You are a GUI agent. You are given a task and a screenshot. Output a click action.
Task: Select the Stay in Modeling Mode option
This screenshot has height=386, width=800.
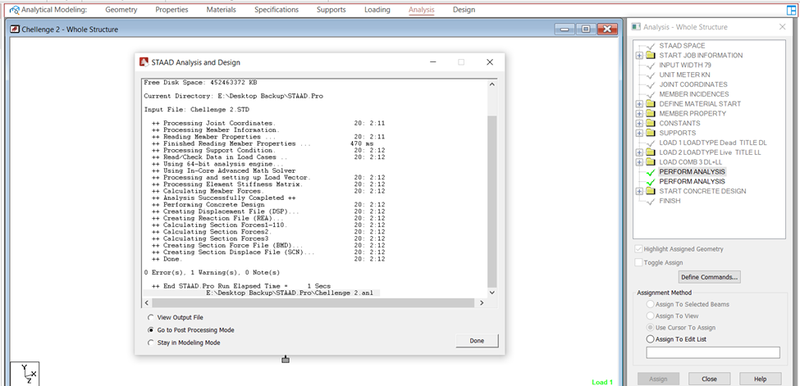(x=151, y=343)
